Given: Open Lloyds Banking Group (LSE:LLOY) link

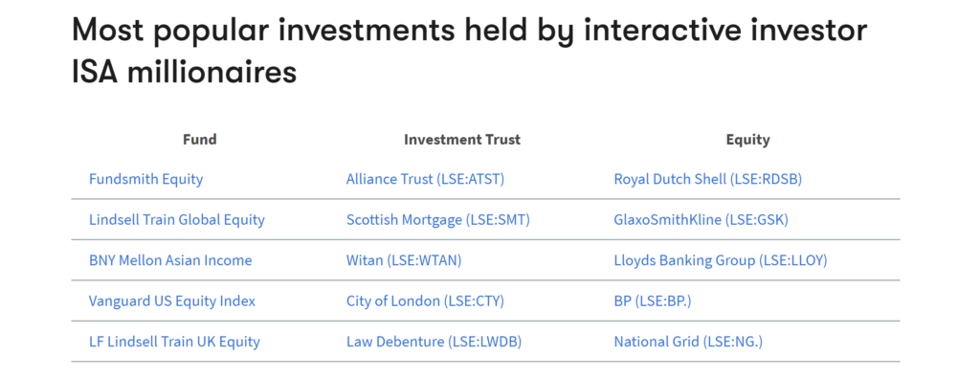Looking at the screenshot, I should pos(721,260).
